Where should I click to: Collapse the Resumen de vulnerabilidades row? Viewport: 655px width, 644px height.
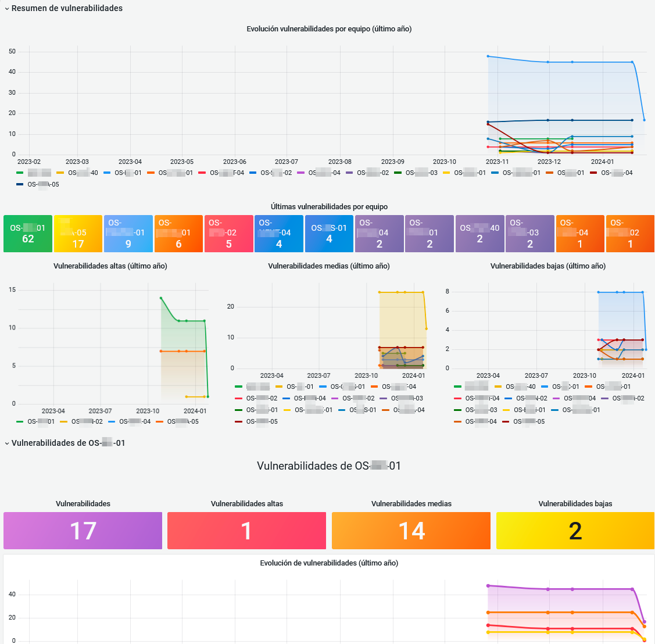click(x=7, y=9)
